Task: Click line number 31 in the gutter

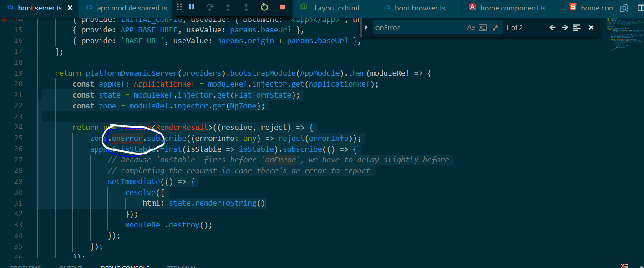Action: pyautogui.click(x=18, y=203)
